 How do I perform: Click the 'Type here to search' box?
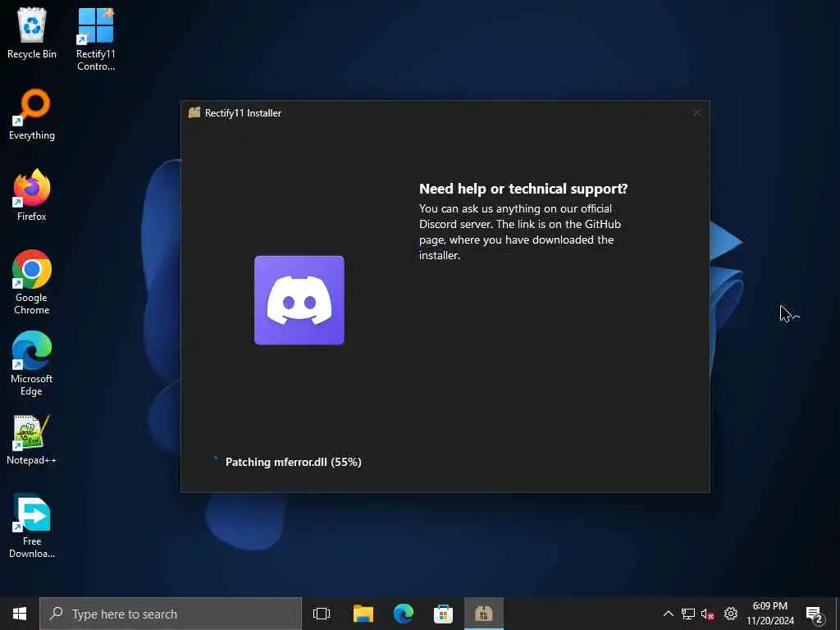click(x=171, y=614)
